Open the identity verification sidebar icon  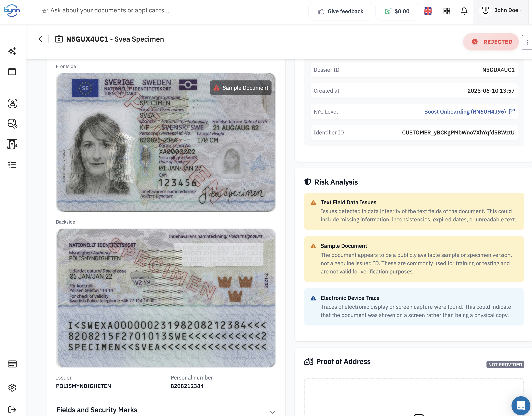pyautogui.click(x=12, y=103)
